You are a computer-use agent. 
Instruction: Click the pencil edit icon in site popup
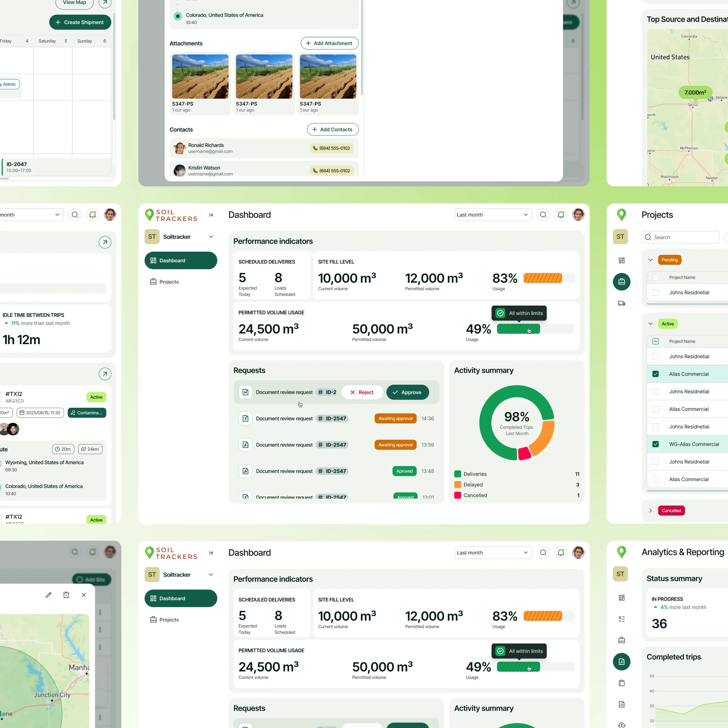[49, 595]
